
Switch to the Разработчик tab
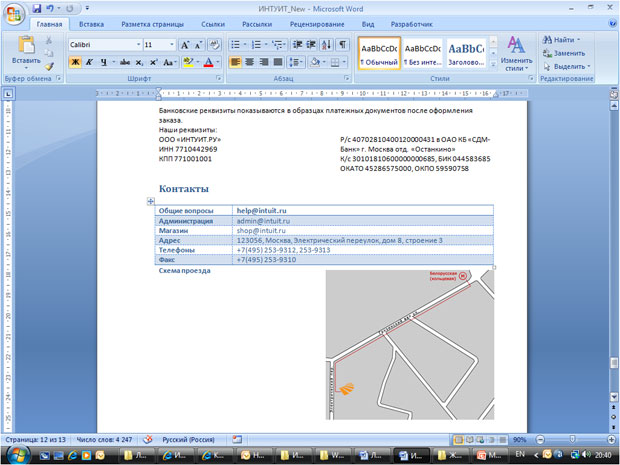(x=412, y=24)
